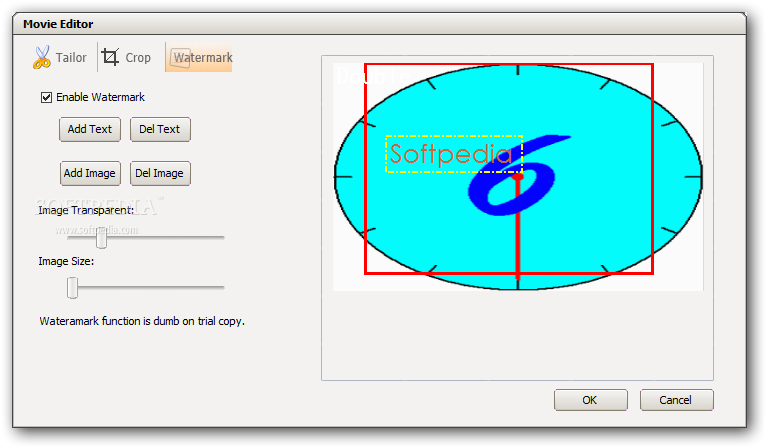
Task: Toggle the Enable Watermark checkbox
Action: point(46,97)
